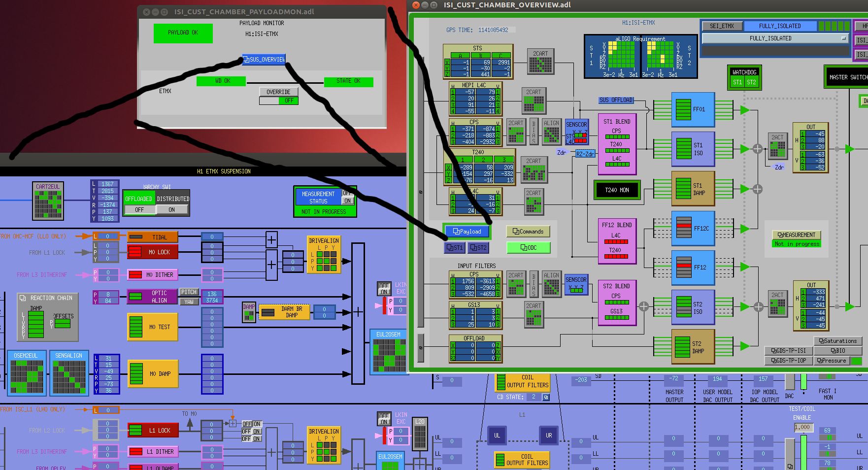
Task: Open the FF12C filter block
Action: [693, 228]
